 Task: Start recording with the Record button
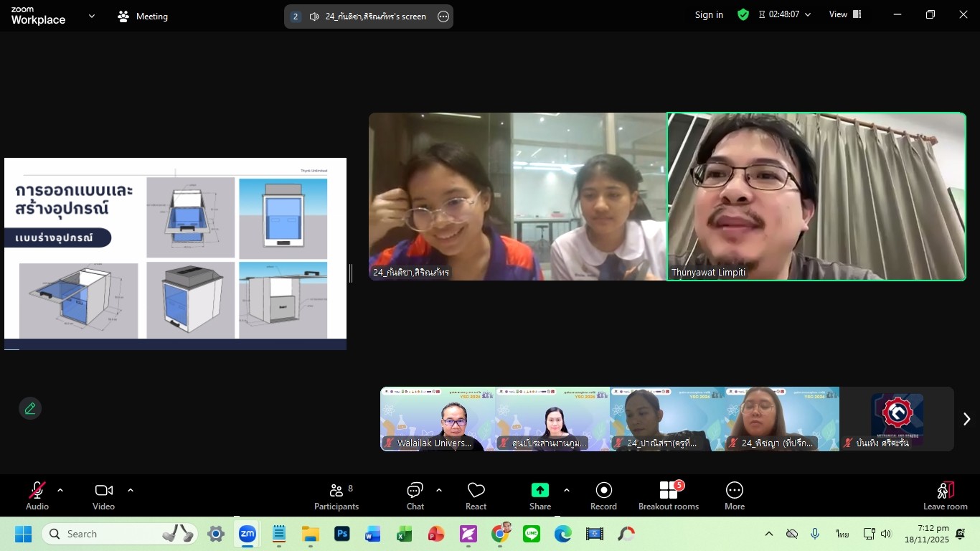click(603, 496)
